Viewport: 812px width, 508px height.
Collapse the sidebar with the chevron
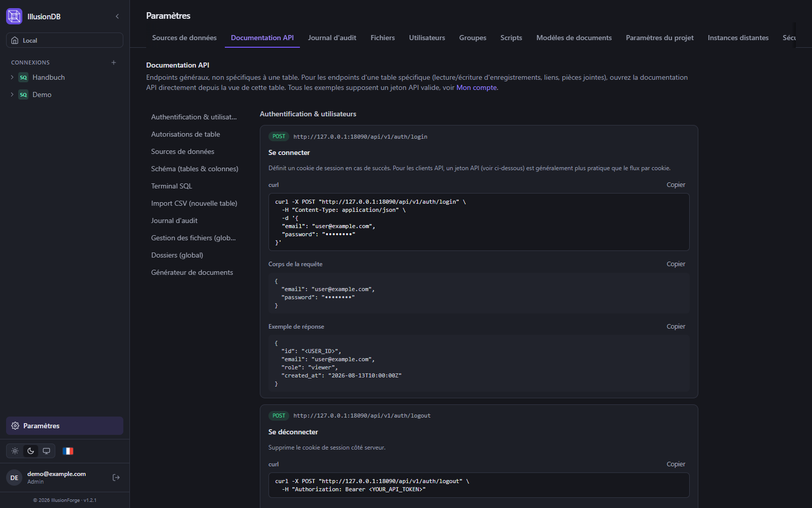(117, 16)
